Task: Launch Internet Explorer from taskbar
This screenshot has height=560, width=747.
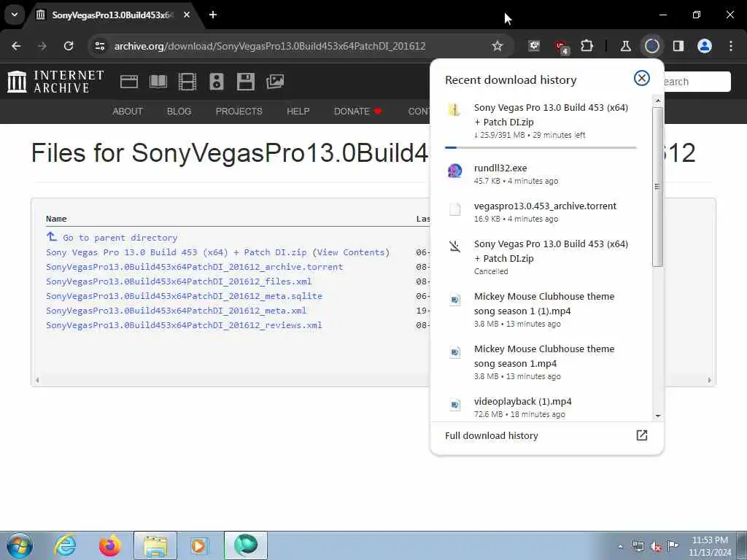Action: coord(65,545)
